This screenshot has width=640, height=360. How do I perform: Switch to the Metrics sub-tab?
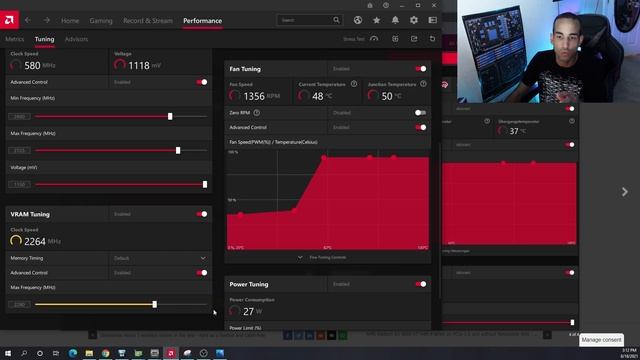(x=15, y=39)
